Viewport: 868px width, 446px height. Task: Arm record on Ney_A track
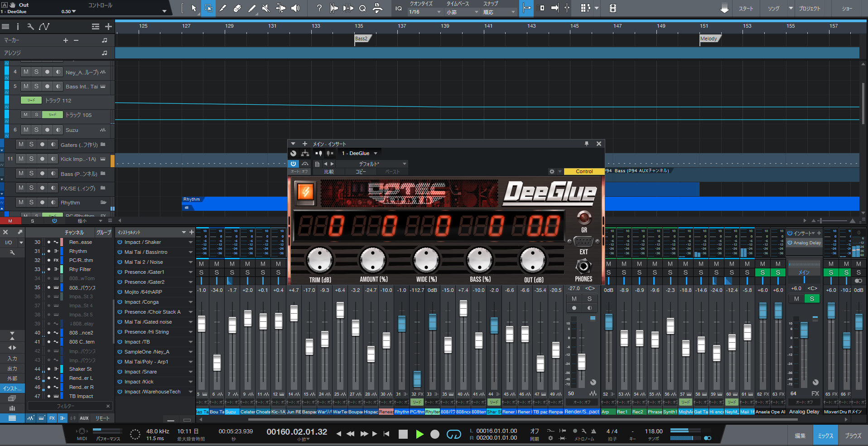[47, 72]
